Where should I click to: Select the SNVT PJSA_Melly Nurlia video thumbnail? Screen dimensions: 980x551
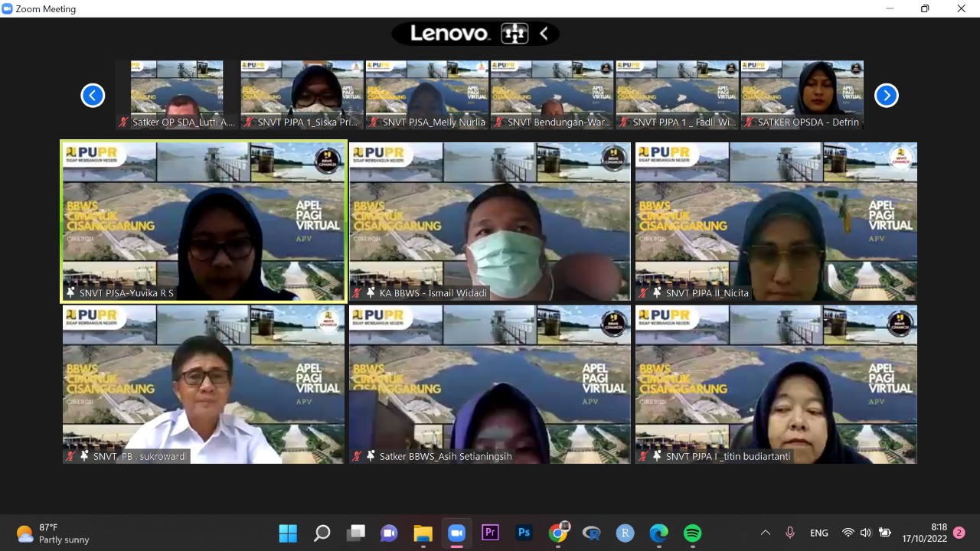[426, 95]
